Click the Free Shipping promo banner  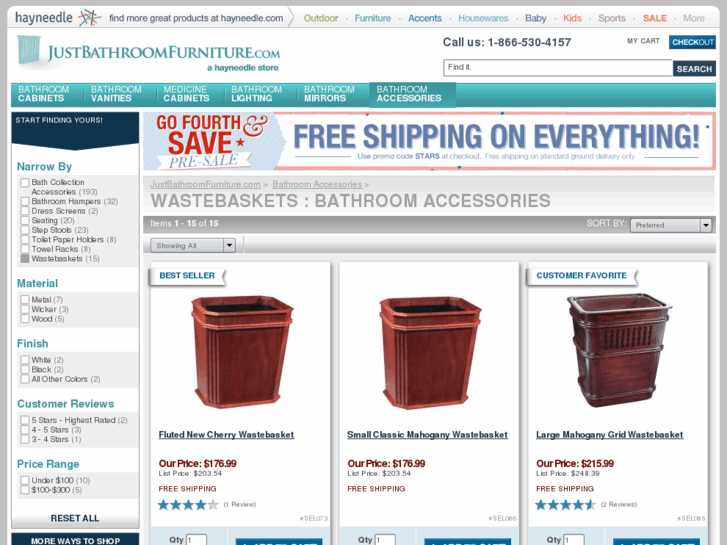tap(429, 141)
